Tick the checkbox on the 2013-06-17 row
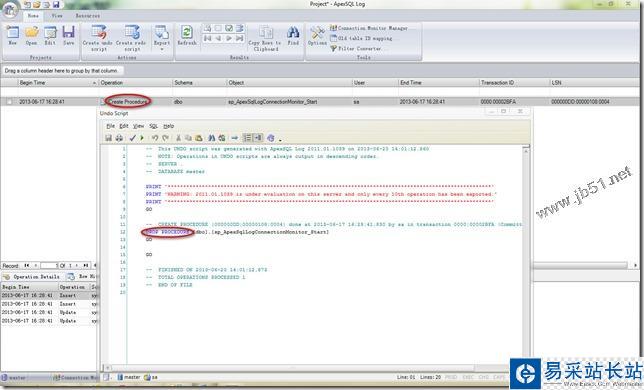644x390 pixels. point(9,101)
